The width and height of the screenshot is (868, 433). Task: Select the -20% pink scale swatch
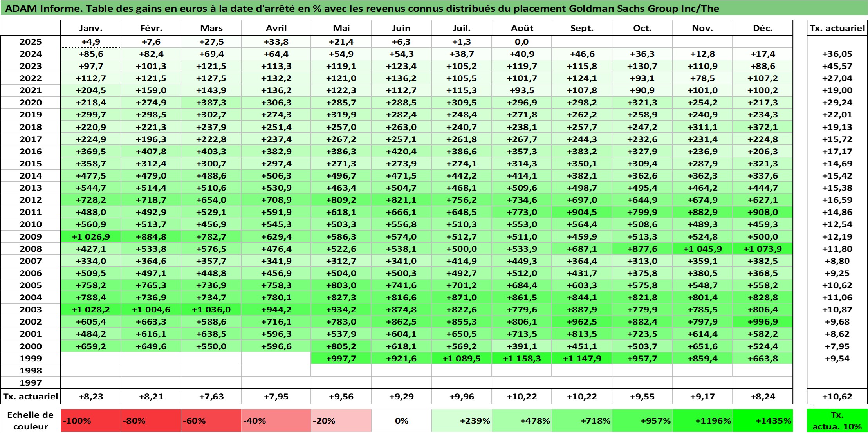pyautogui.click(x=341, y=421)
